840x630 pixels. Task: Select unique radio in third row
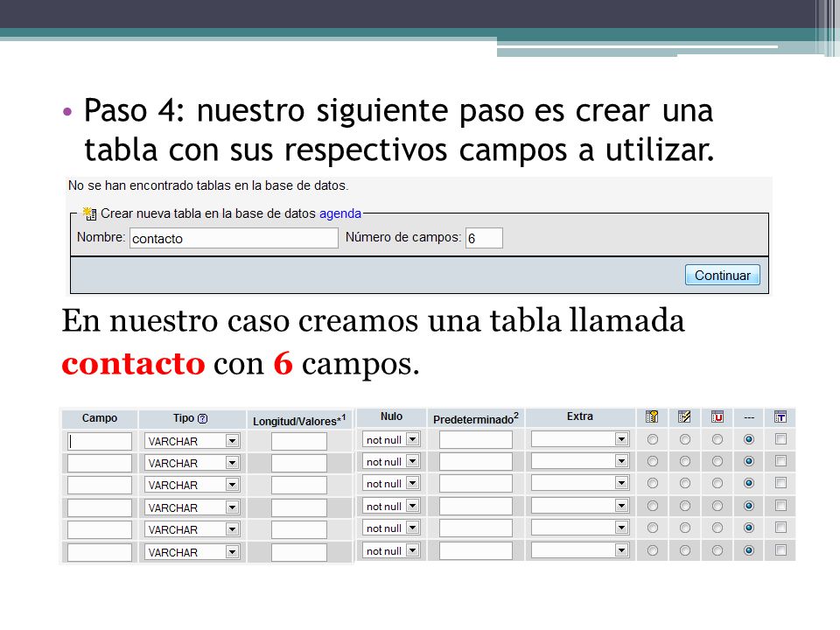tap(717, 483)
